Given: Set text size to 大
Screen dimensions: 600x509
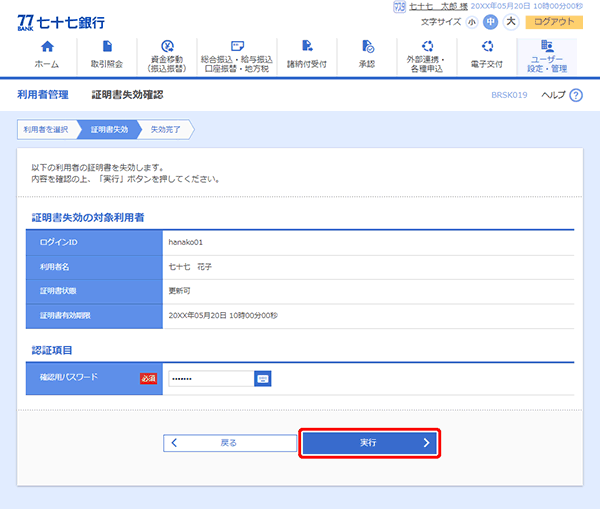Looking at the screenshot, I should (511, 22).
